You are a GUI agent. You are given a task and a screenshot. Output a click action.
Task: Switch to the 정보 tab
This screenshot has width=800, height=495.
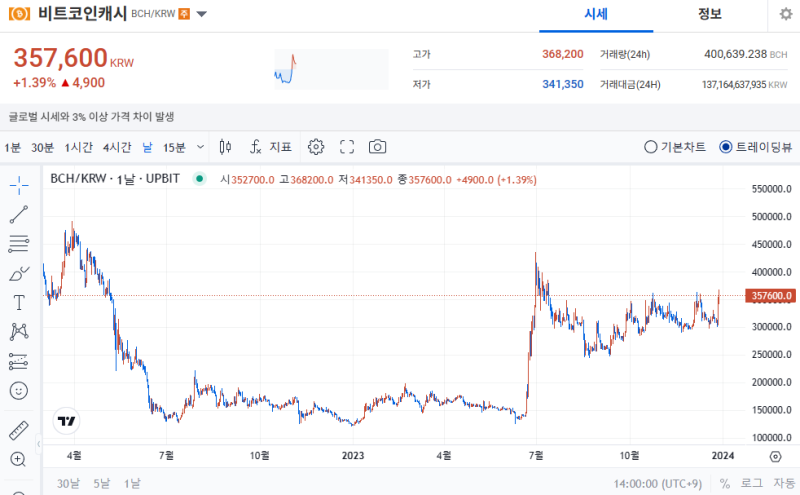click(x=710, y=14)
